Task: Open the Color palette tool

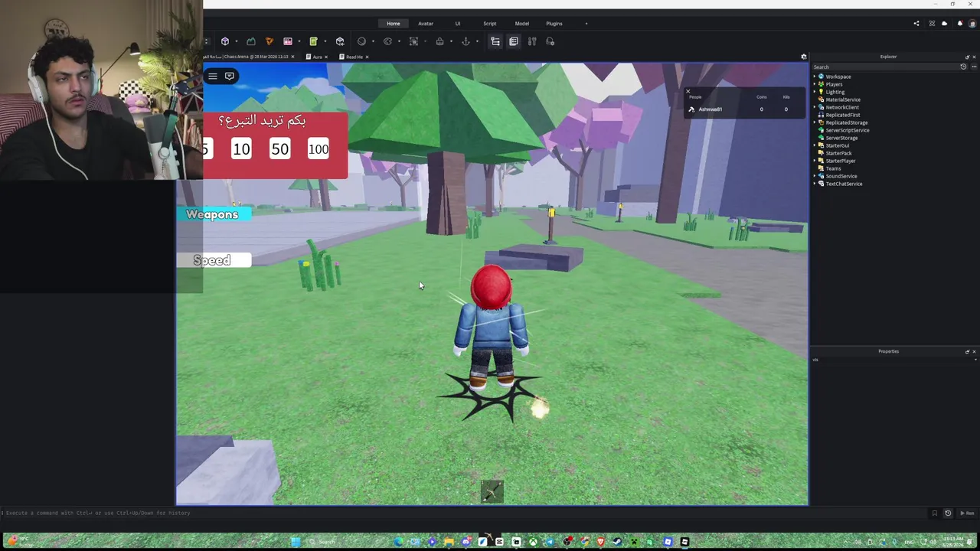Action: (387, 41)
